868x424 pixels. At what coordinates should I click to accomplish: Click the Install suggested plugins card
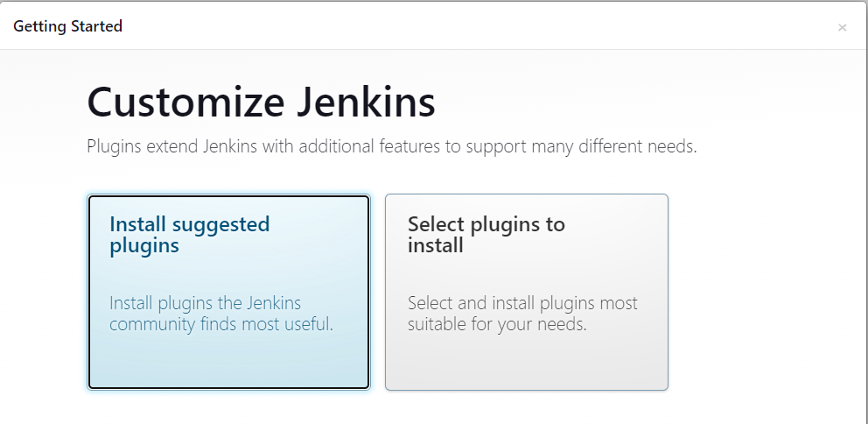click(228, 292)
